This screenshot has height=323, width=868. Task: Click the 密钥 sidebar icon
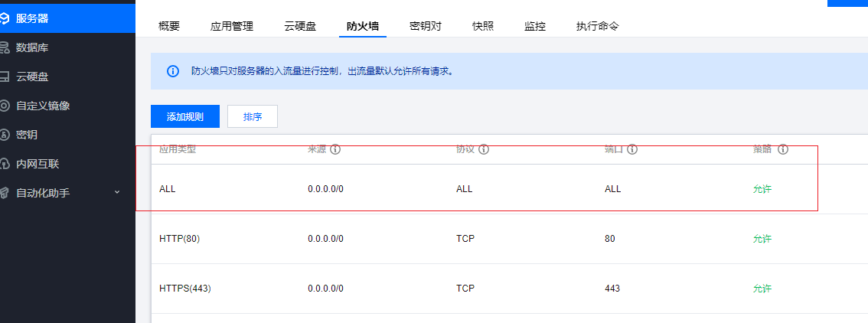pyautogui.click(x=5, y=135)
